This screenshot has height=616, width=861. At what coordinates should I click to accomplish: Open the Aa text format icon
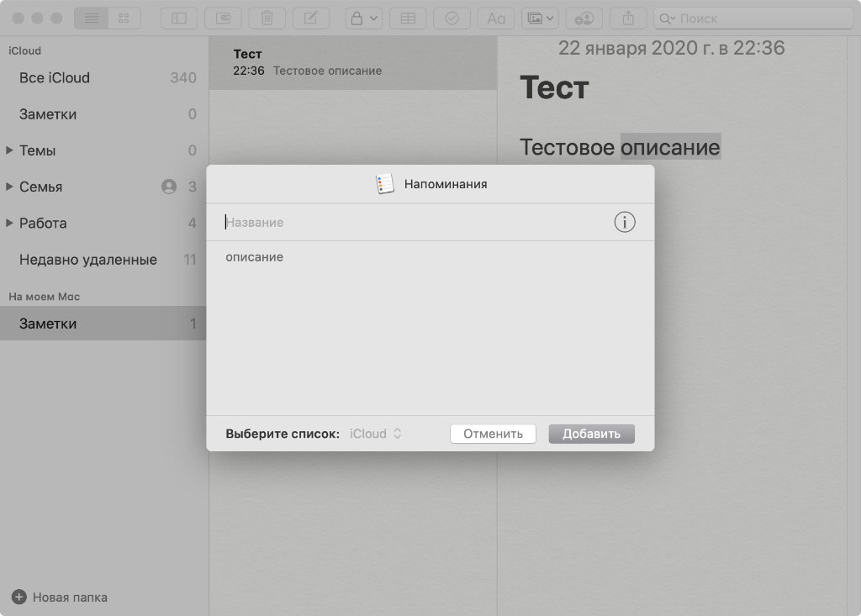(496, 18)
